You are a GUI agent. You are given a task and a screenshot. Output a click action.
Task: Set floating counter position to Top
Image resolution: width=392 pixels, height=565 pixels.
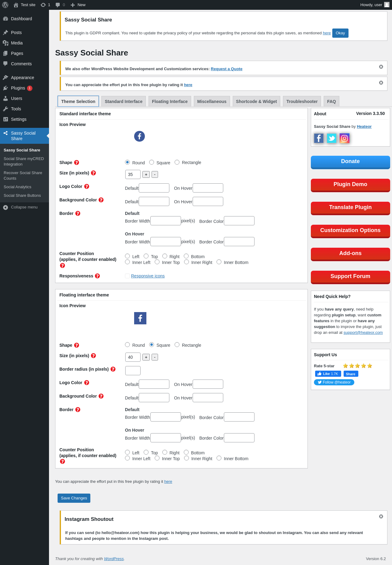[x=146, y=452]
